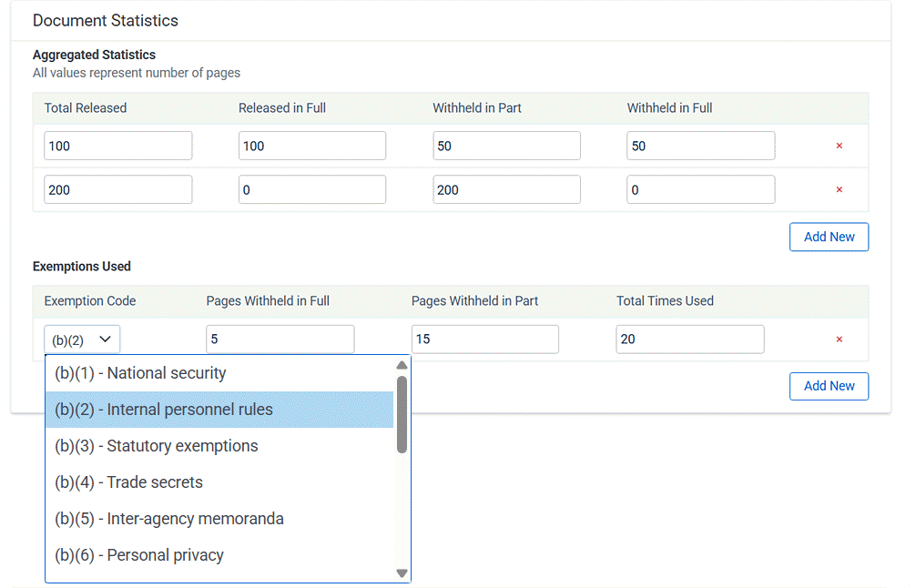Click Total Released field in first row

pos(118,146)
